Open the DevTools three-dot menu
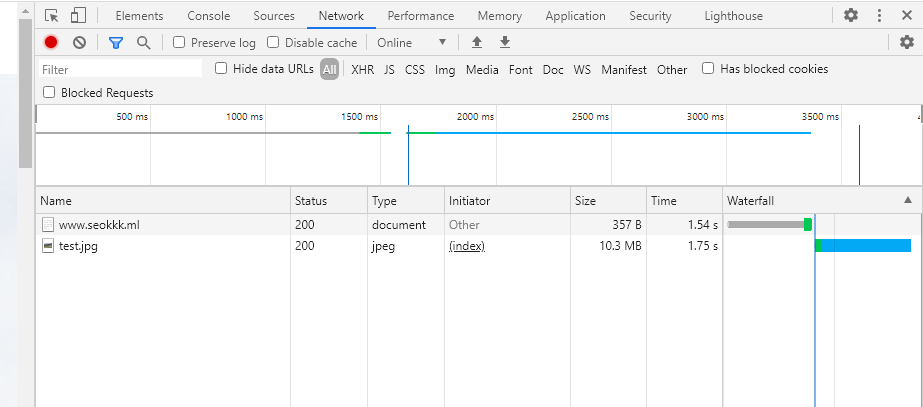923x407 pixels. point(880,16)
